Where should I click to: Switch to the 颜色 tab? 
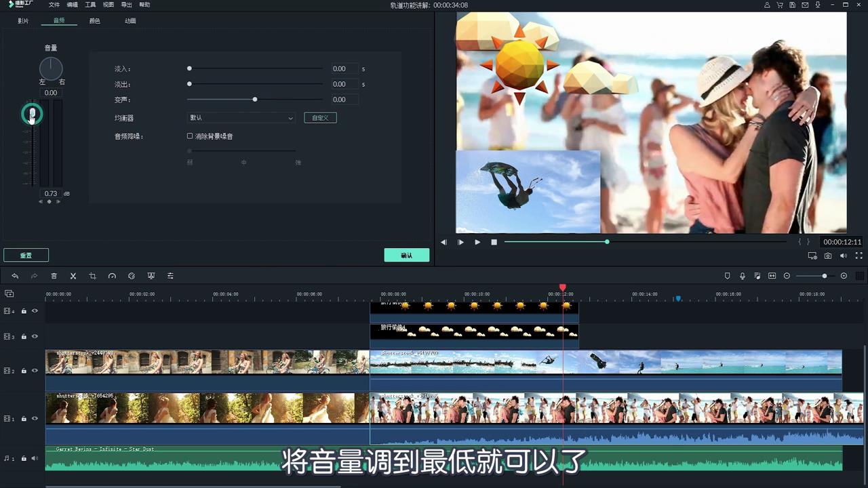coord(94,20)
